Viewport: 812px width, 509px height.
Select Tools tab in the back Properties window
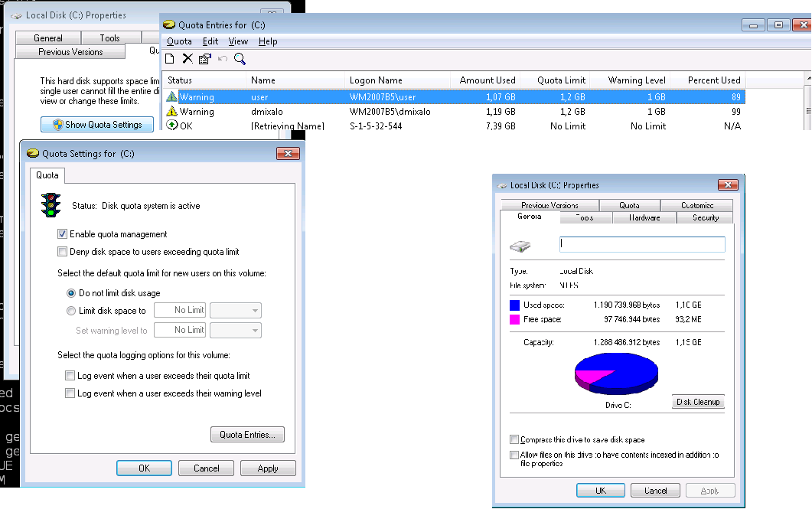(109, 38)
